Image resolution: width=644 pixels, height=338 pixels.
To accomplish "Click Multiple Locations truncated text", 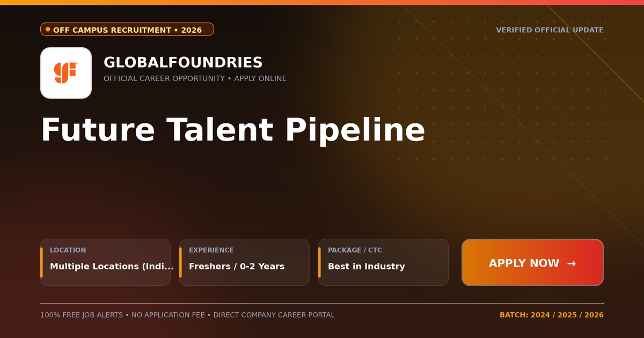I will pyautogui.click(x=112, y=266).
